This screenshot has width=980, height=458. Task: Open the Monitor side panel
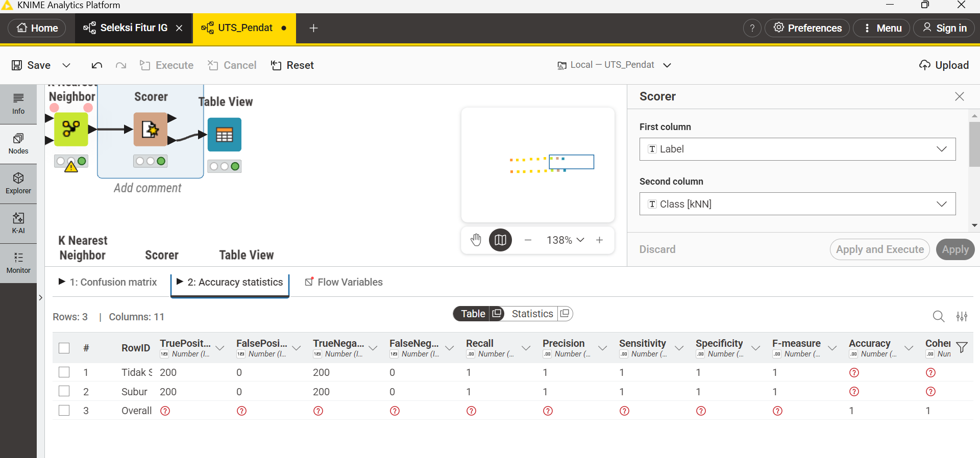click(18, 263)
